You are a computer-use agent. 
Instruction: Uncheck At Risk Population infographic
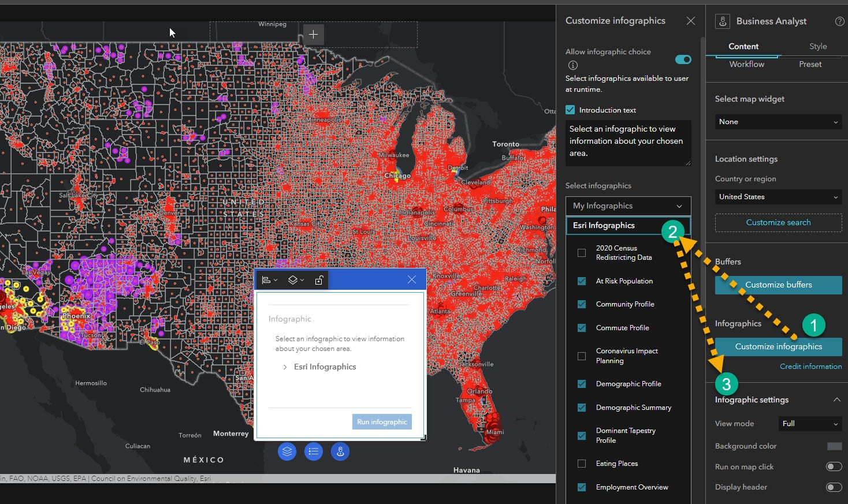[x=582, y=281]
